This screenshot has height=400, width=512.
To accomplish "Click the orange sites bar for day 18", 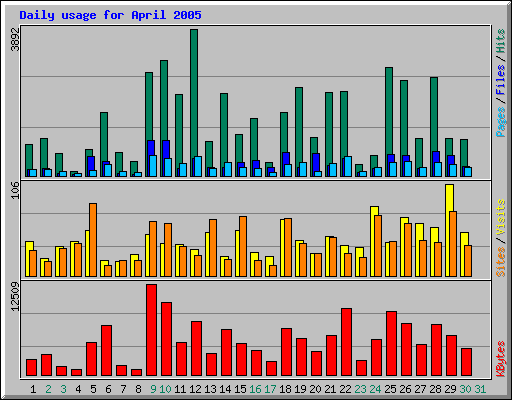I will pos(288,247).
